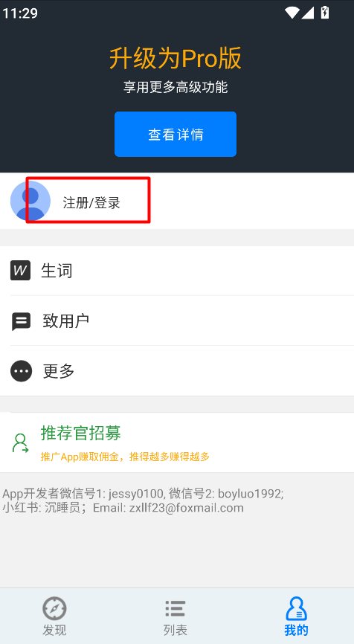Select the 列表 list icon
This screenshot has width=354, height=644.
click(176, 608)
